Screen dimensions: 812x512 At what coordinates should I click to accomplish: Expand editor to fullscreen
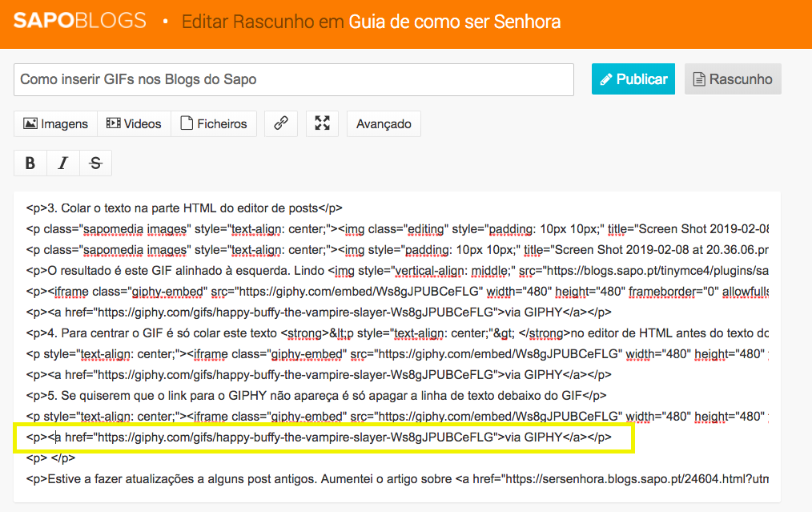click(322, 123)
